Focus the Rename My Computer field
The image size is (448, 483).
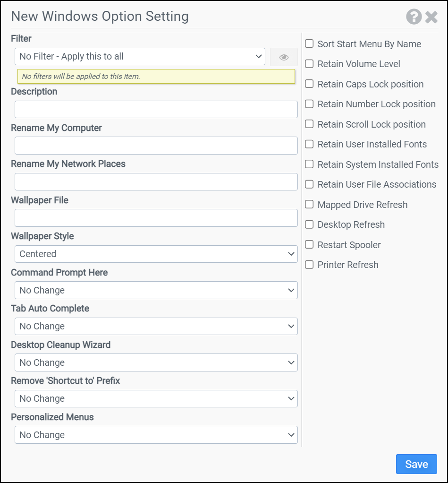156,146
